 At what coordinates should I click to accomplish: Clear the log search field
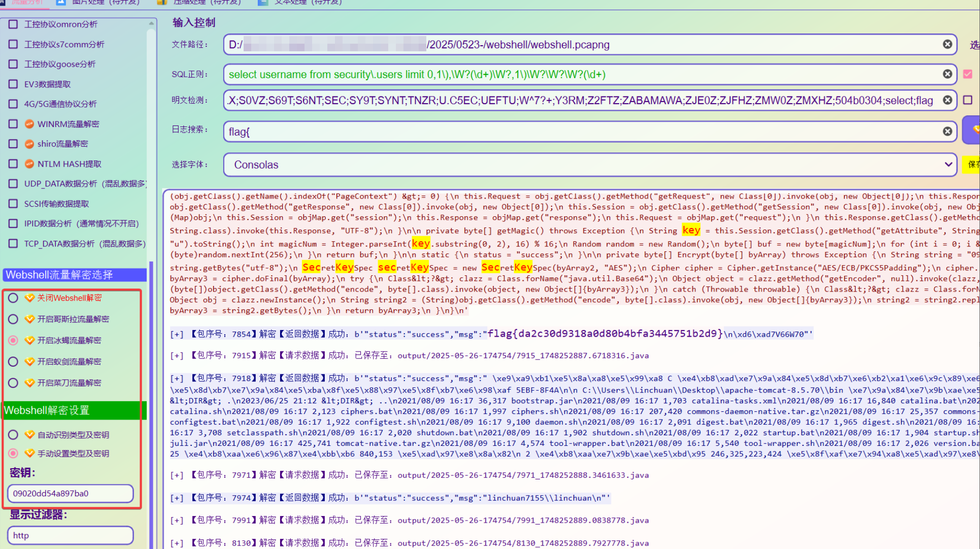tap(947, 132)
